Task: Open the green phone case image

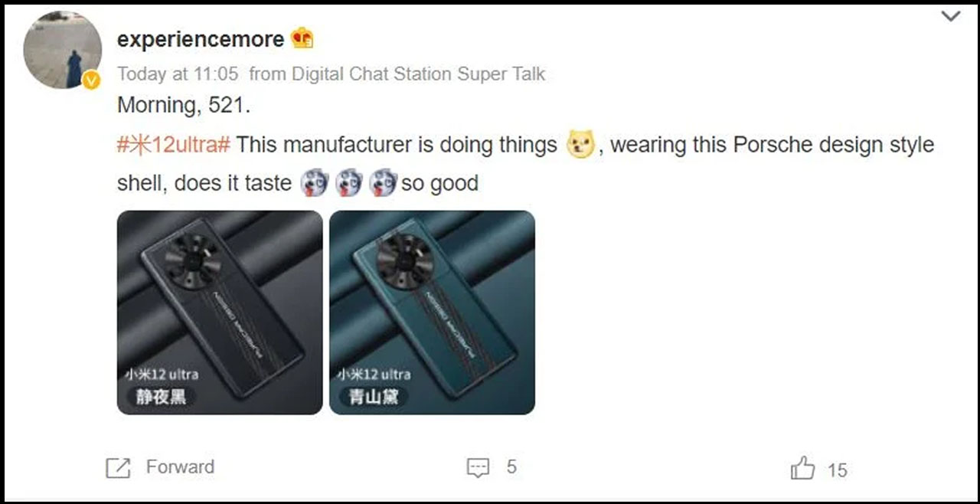Action: coord(432,313)
